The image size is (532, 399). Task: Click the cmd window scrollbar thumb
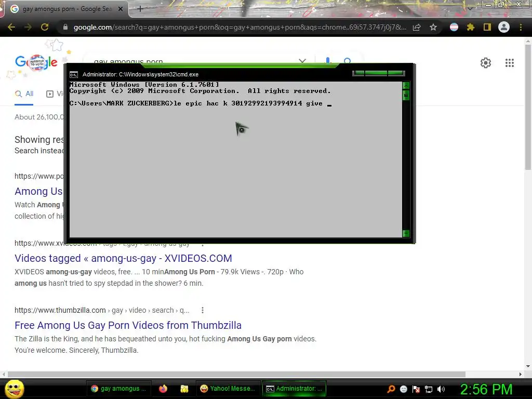(406, 96)
